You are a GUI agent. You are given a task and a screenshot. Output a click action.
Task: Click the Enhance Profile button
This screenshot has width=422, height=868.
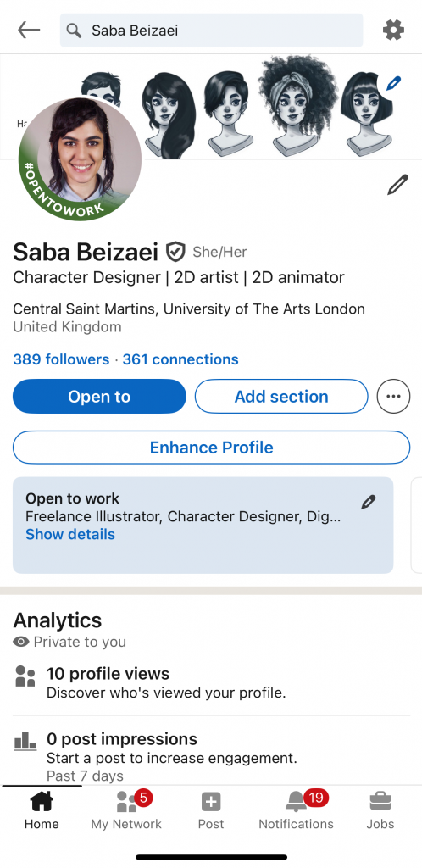[211, 448]
